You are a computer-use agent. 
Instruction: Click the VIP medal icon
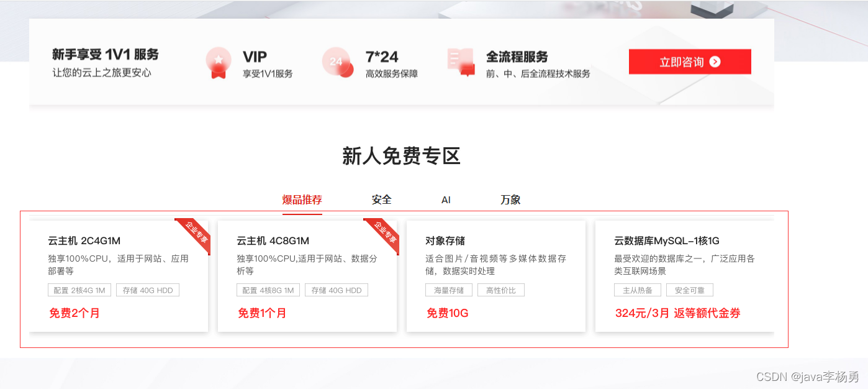[218, 63]
